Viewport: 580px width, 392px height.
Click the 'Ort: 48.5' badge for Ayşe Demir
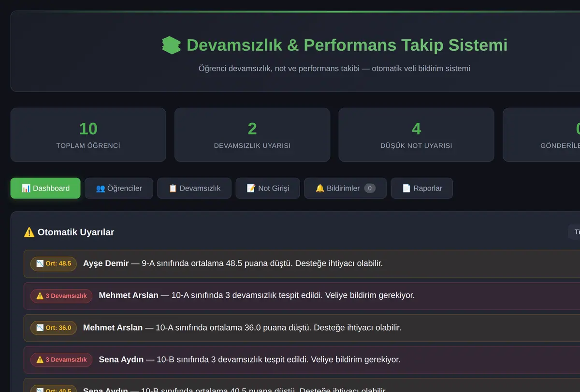tap(54, 263)
